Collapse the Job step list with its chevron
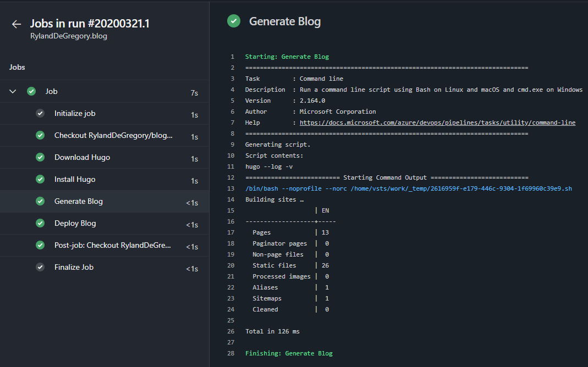588x367 pixels. 12,91
